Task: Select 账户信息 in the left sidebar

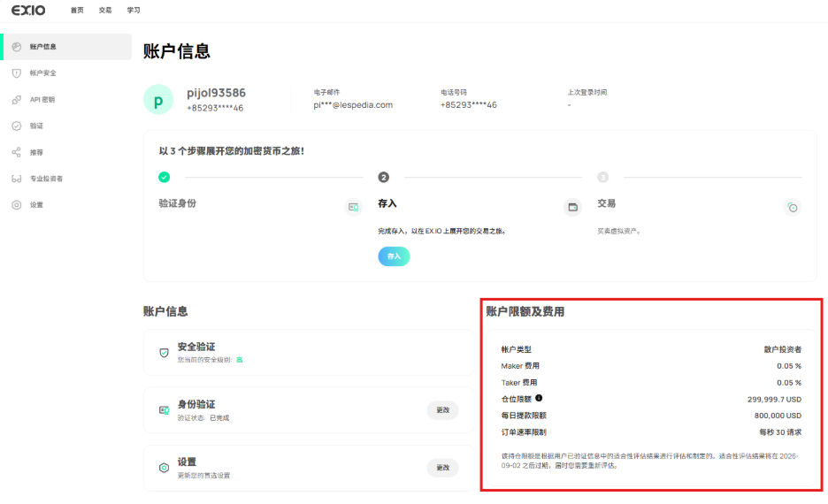Action: (66, 47)
